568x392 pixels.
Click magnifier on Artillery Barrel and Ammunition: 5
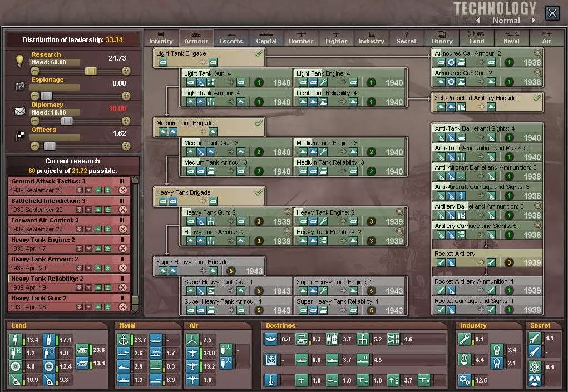(x=538, y=206)
